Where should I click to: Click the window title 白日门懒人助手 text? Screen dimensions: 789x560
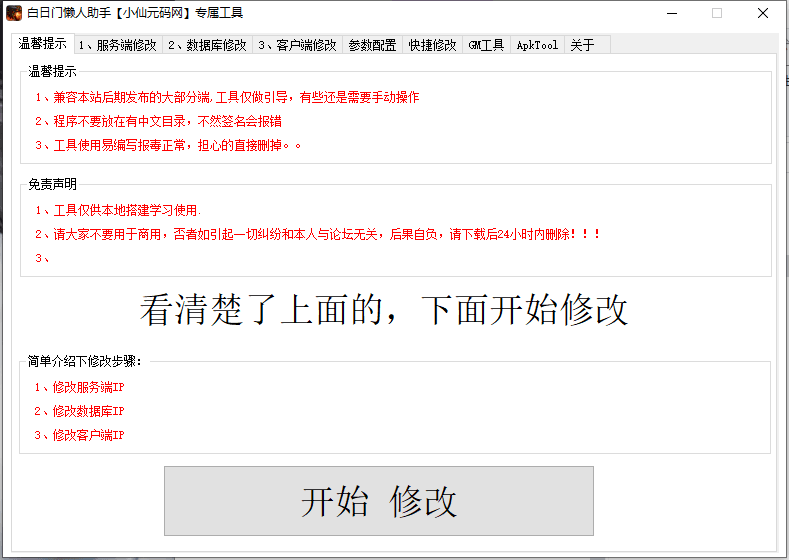(x=135, y=13)
